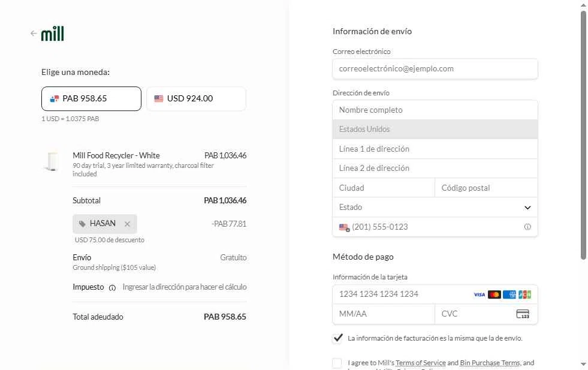
Task: Open the Impuesto info tooltip icon
Action: (x=112, y=288)
